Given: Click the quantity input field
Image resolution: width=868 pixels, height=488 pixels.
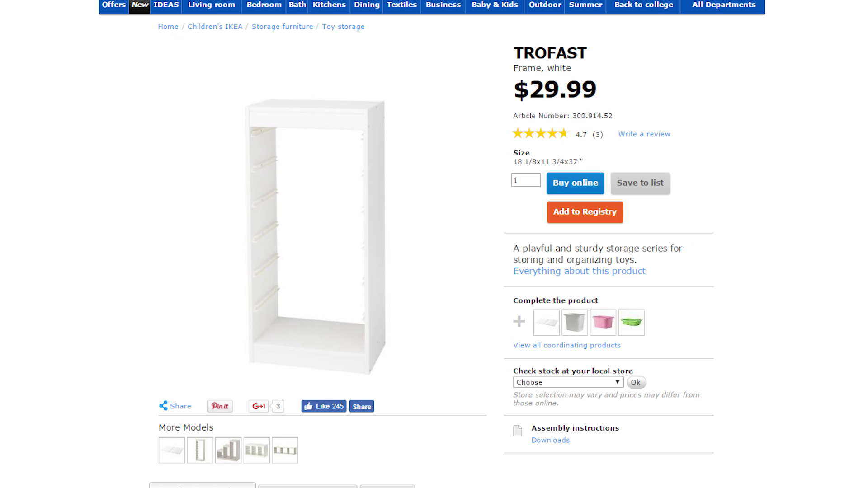Looking at the screenshot, I should pyautogui.click(x=526, y=180).
